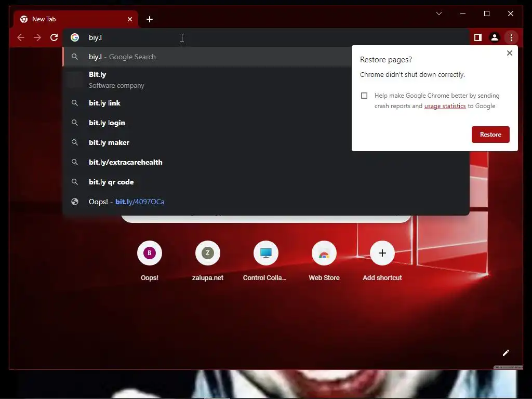Open the Control Colla... shortcut
This screenshot has width=532, height=399.
(265, 261)
